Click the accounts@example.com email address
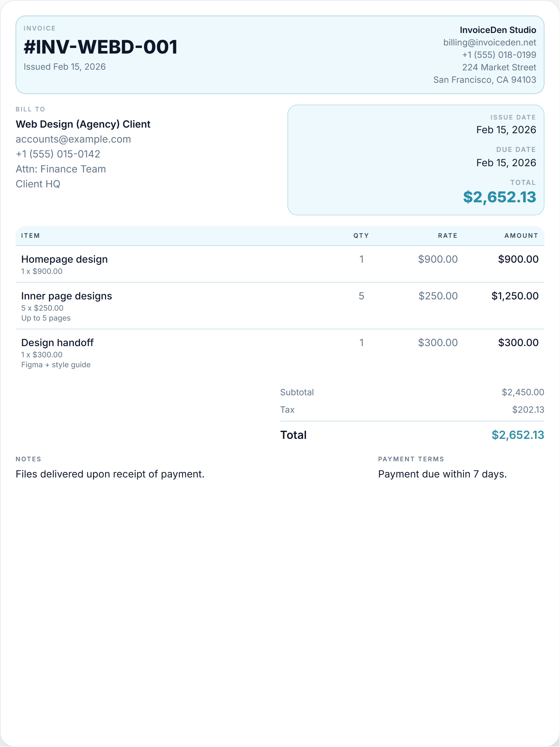Viewport: 560px width, 747px height. click(73, 139)
